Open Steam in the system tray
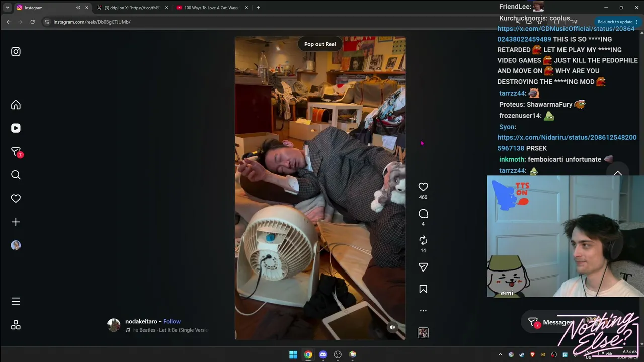644x362 pixels. (522, 355)
